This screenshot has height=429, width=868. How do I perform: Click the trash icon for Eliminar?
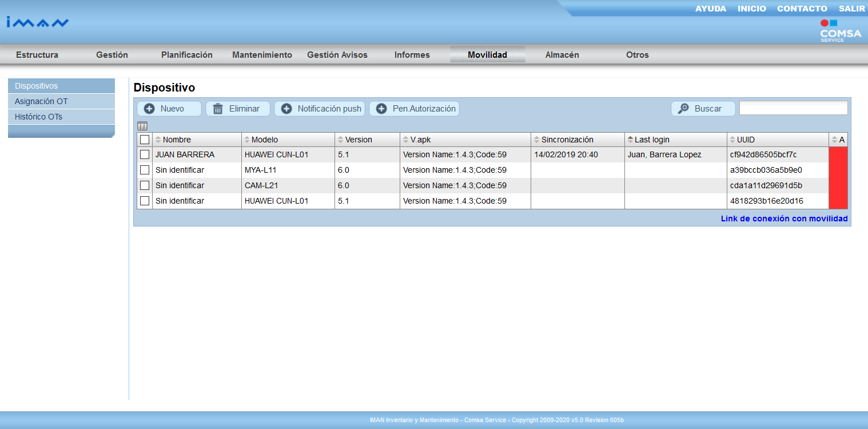218,109
